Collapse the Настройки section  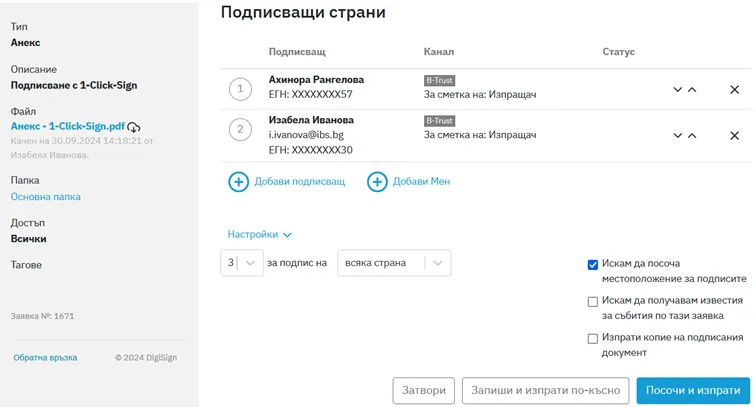pos(259,234)
